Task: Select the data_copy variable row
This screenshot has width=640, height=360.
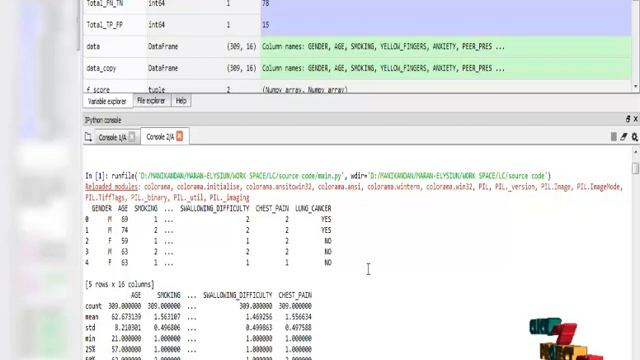Action: click(x=357, y=68)
